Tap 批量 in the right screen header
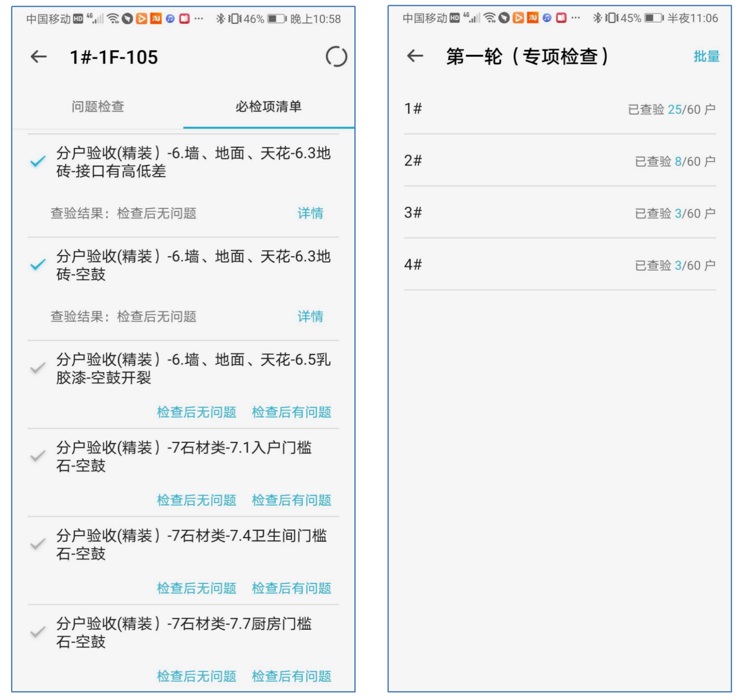Viewport: 744px width, 700px height. [706, 57]
